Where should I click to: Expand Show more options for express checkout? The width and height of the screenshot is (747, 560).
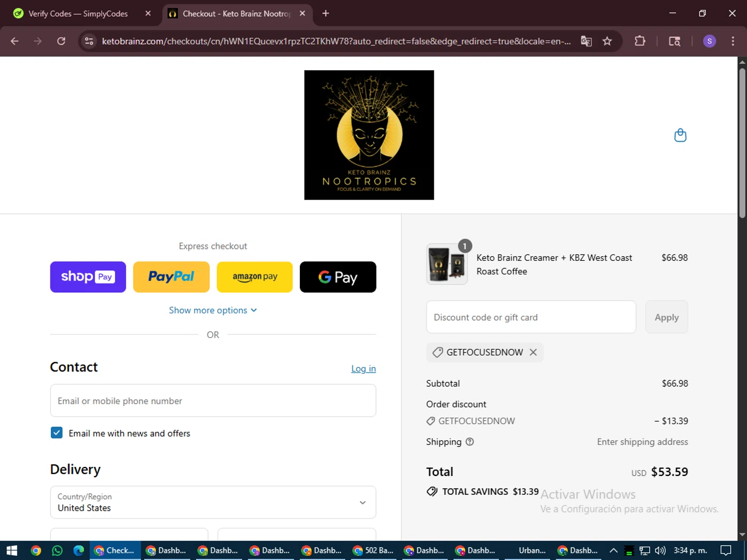pos(213,310)
